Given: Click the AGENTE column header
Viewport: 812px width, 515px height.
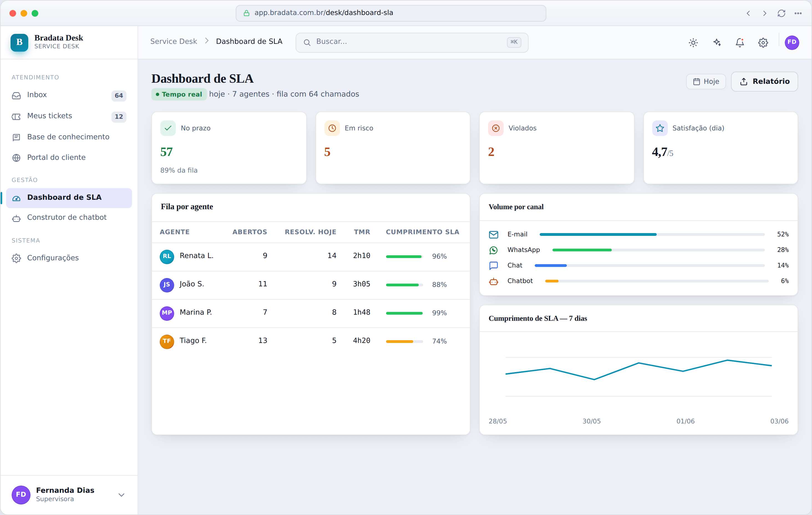Looking at the screenshot, I should (174, 232).
